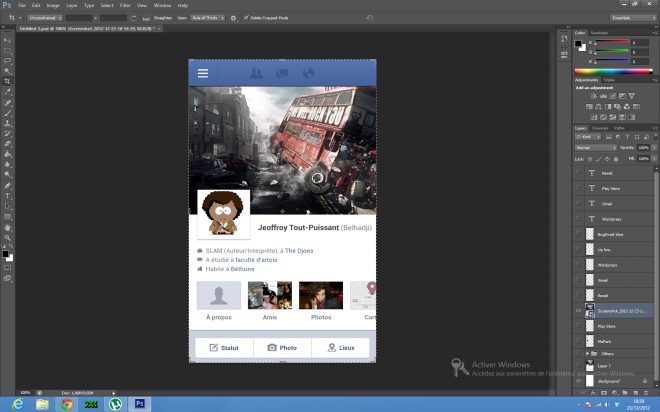The height and width of the screenshot is (412, 660).
Task: Open the Filter menu
Action: point(125,5)
